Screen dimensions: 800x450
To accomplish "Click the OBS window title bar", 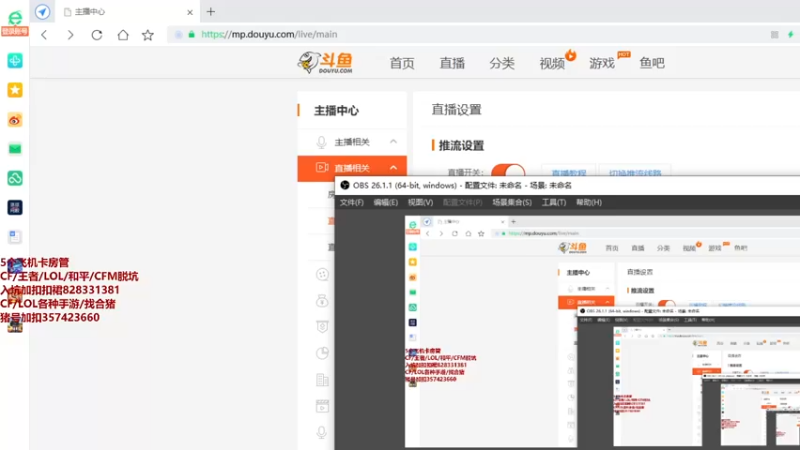I will [567, 185].
